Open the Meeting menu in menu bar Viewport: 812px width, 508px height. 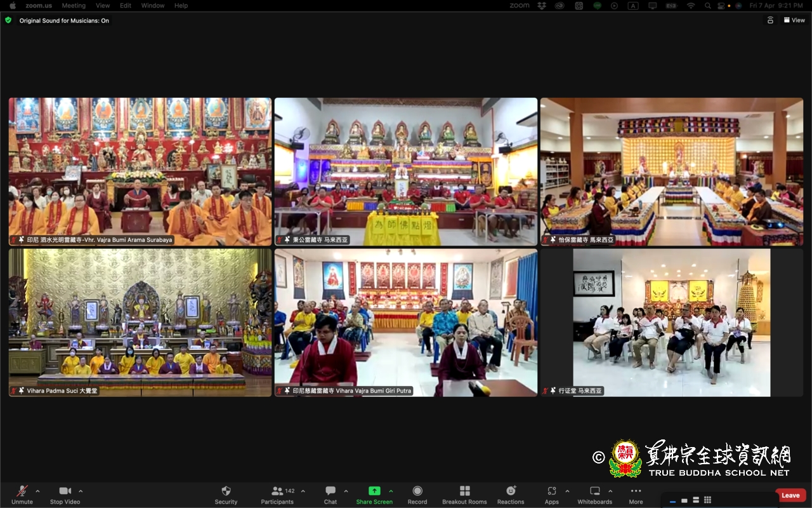pos(74,5)
